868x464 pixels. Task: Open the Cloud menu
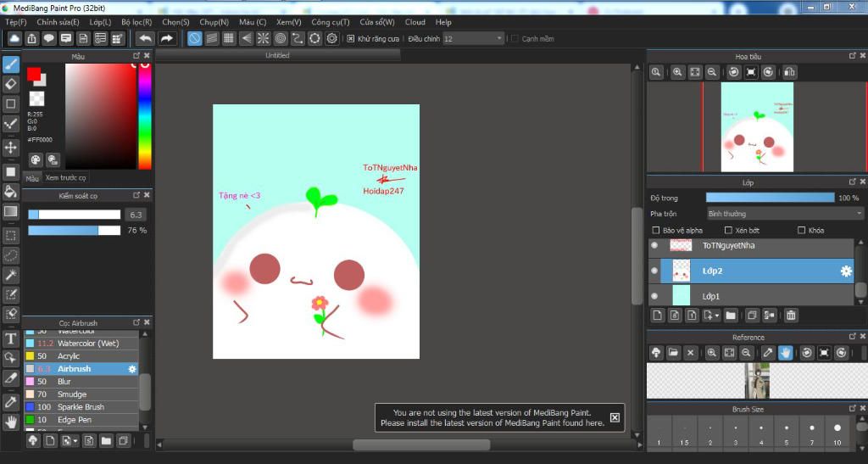[415, 22]
